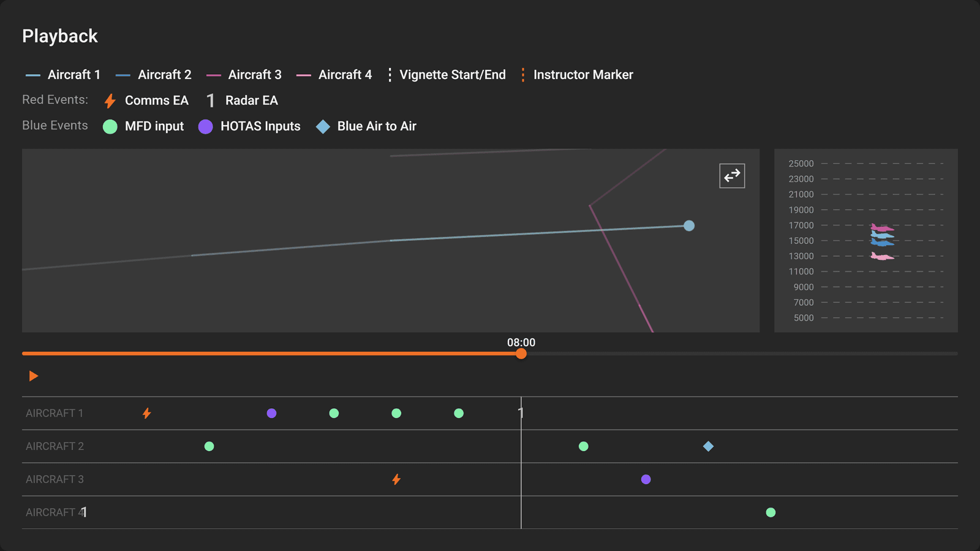Select the HOTAS input event in Aircraft 3 row
This screenshot has height=551, width=980.
646,479
